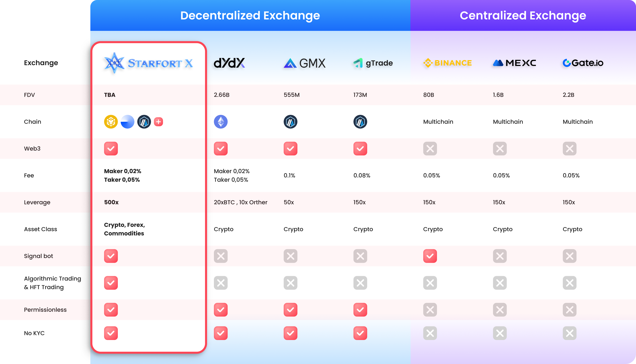
Task: Click Gate.io No KYC cross mark
Action: coord(570,333)
